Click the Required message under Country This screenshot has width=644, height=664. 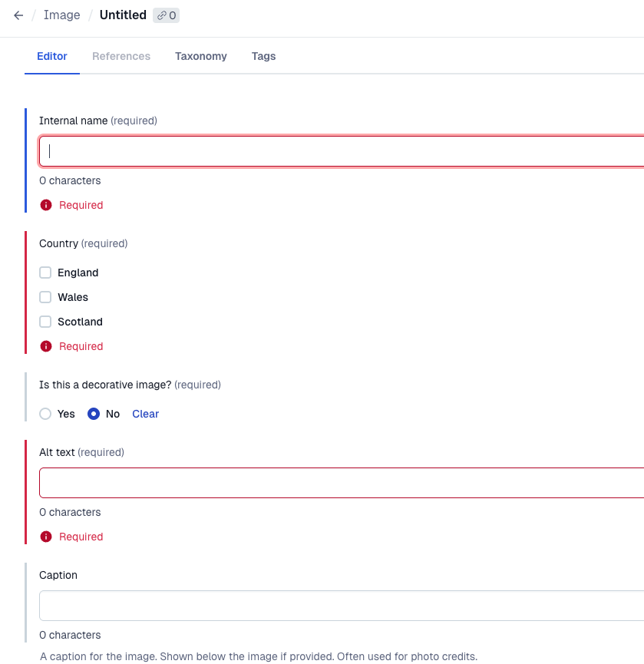coord(81,346)
